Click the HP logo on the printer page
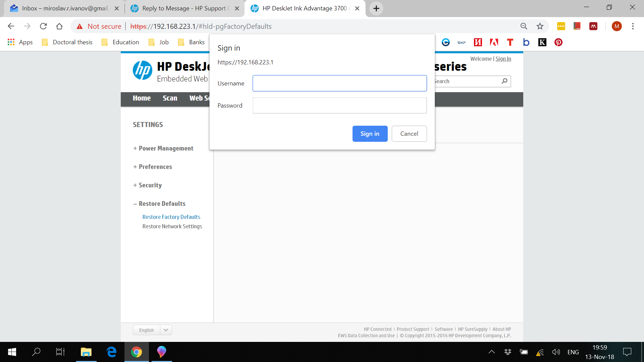The image size is (644, 362). 143,70
